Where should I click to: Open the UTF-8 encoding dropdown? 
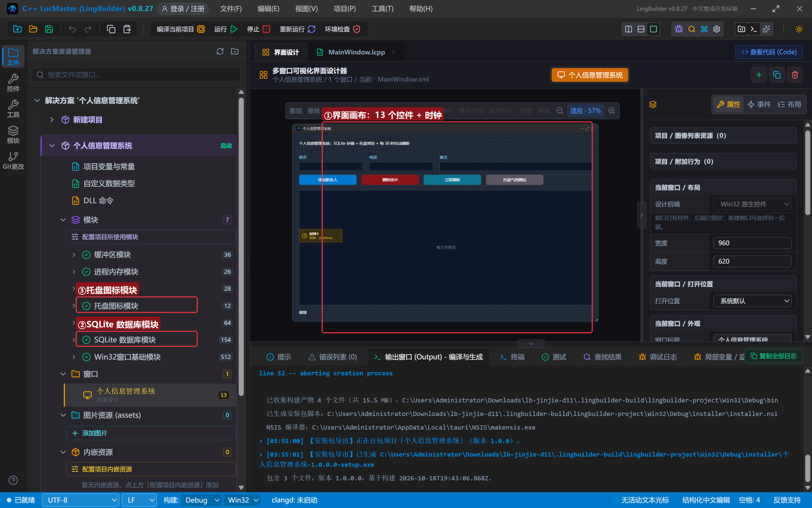(x=81, y=500)
